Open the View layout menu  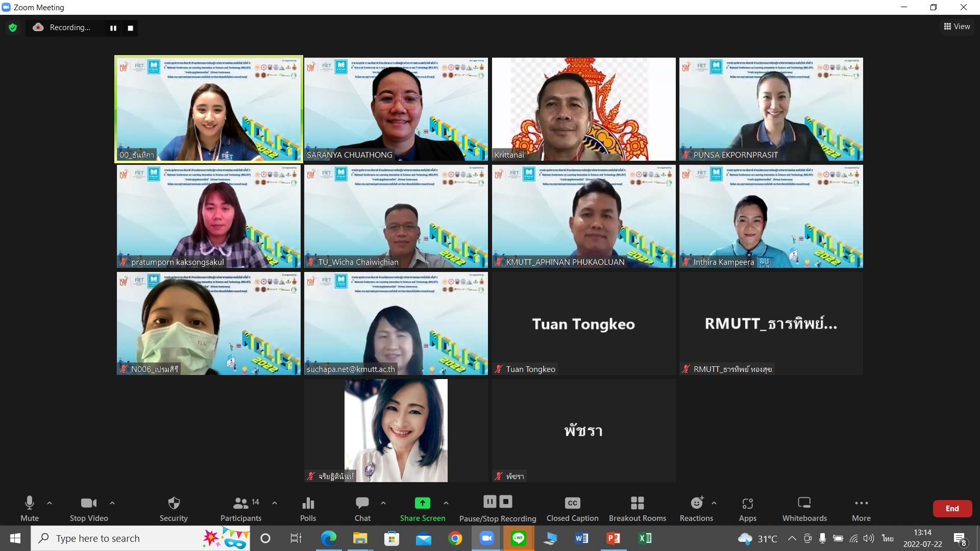[957, 27]
